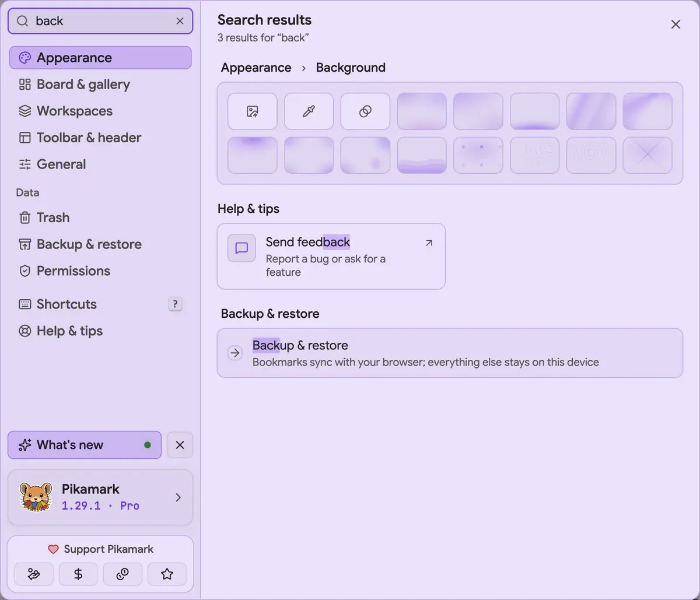The height and width of the screenshot is (600, 700).
Task: Click the "Help & tips" results heading
Action: click(x=249, y=209)
